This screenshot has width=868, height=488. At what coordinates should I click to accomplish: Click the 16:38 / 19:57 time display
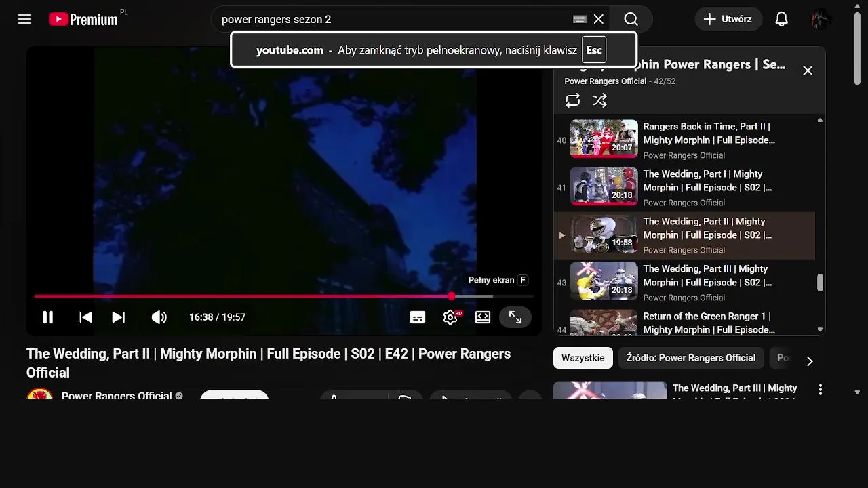tap(217, 317)
